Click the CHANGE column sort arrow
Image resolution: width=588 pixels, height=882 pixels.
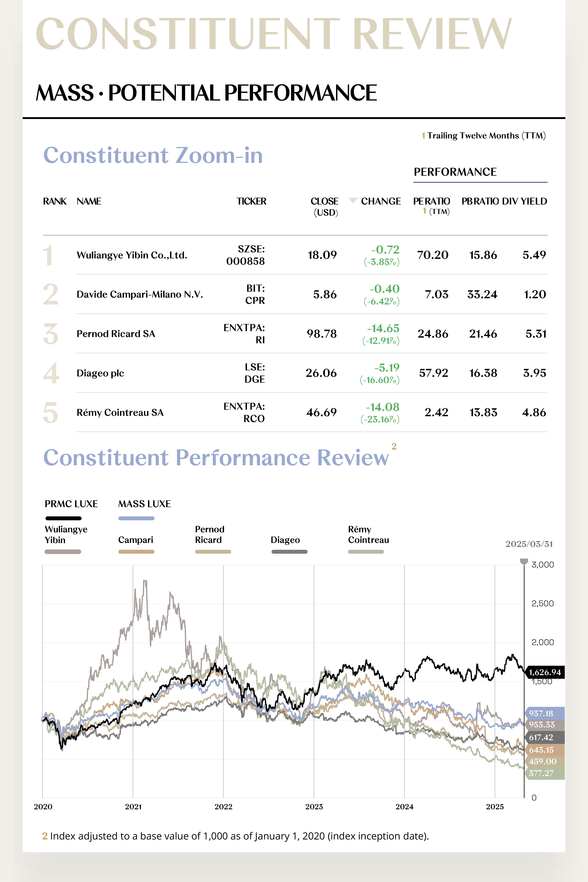[x=352, y=200]
